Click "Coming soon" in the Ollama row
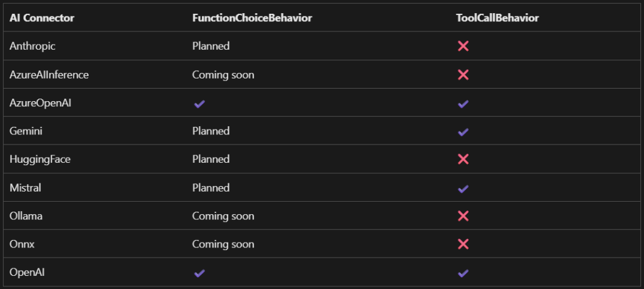644x289 pixels. (223, 215)
